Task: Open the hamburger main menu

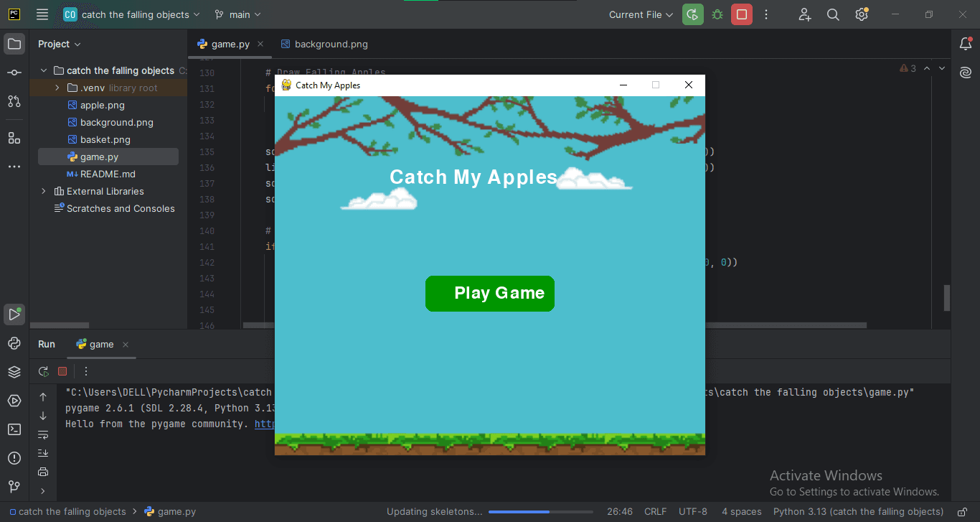Action: tap(41, 14)
